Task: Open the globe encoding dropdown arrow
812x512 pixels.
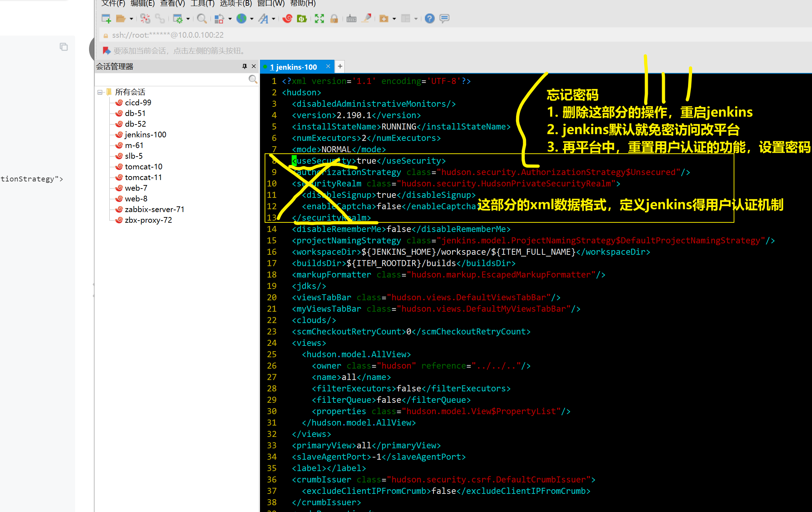Action: 252,19
